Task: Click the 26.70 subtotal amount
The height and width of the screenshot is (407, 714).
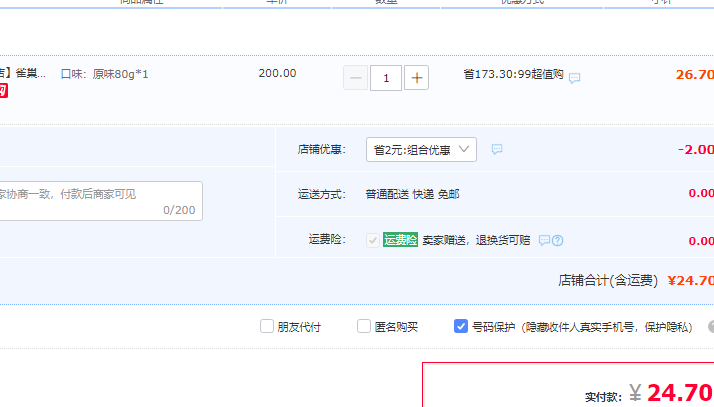Action: [x=694, y=75]
